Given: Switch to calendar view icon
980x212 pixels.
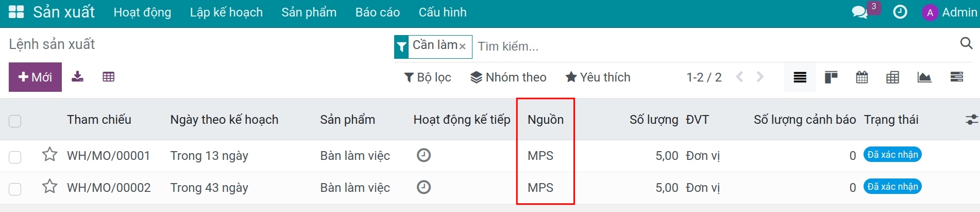Looking at the screenshot, I should coord(861,77).
